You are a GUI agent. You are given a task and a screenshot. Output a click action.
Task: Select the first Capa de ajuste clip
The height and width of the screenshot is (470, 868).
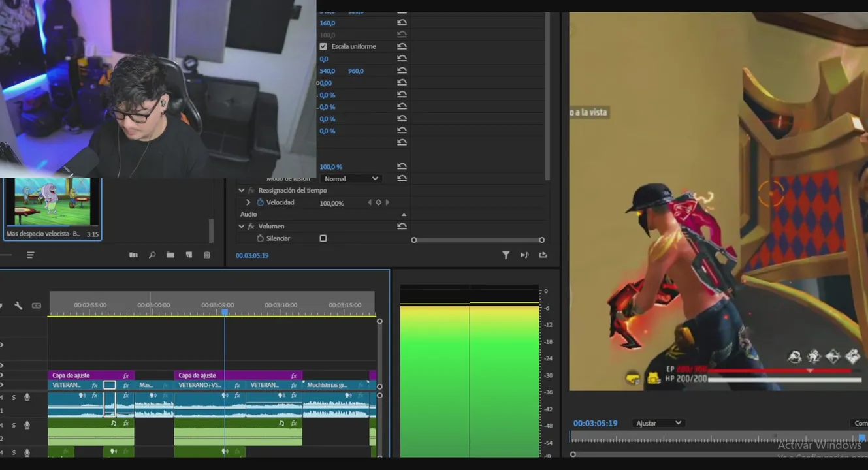[91, 375]
